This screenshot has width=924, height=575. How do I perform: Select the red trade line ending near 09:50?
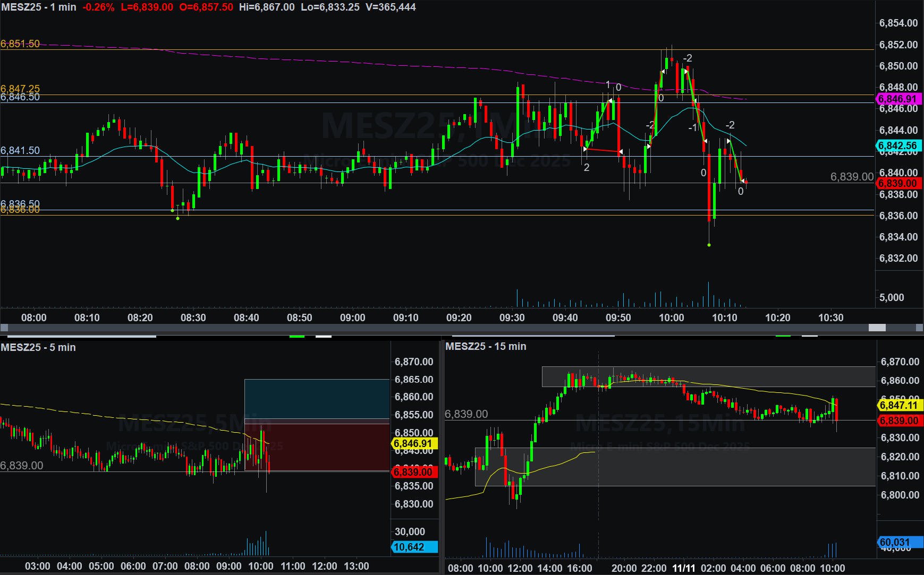(603, 150)
